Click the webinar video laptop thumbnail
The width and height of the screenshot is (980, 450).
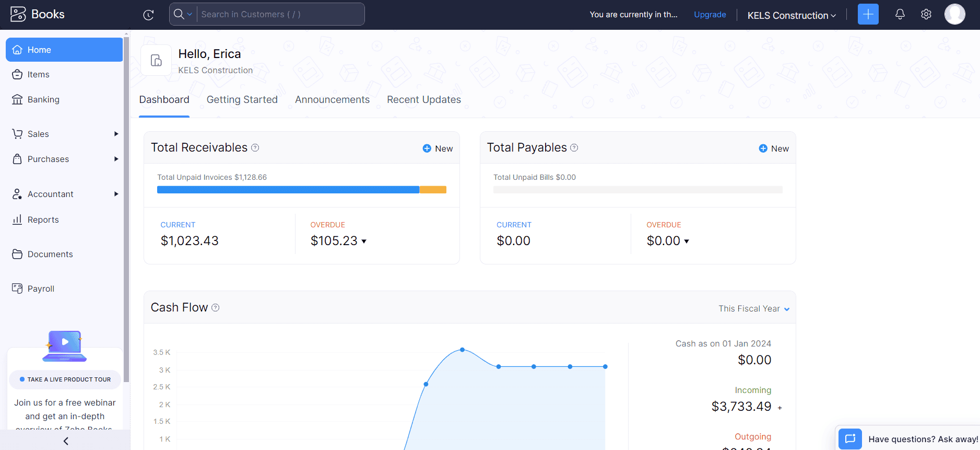[x=65, y=346]
